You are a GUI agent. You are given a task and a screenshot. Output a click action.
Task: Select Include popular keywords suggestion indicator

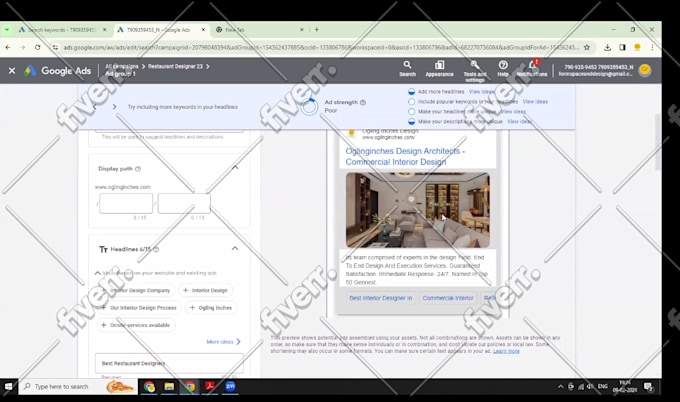coord(412,101)
